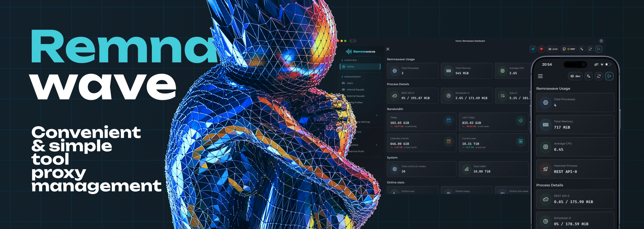Screen dimensions: 644x229
Task: Tap the dev version badge on the phone
Action: 575,76
